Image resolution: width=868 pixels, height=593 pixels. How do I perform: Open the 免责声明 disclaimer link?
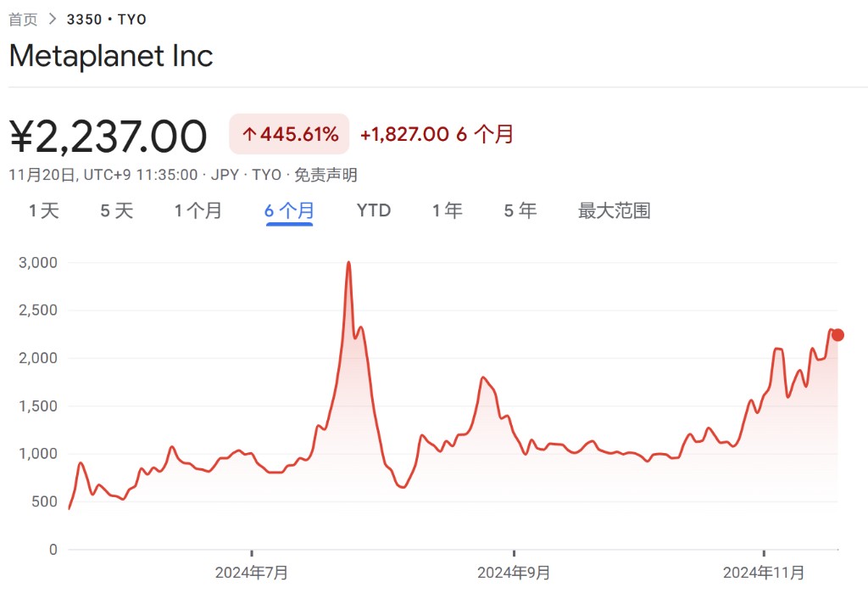(x=325, y=175)
